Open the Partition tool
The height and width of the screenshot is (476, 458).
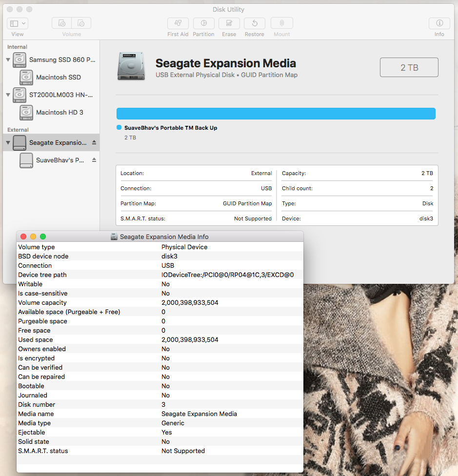coord(204,23)
